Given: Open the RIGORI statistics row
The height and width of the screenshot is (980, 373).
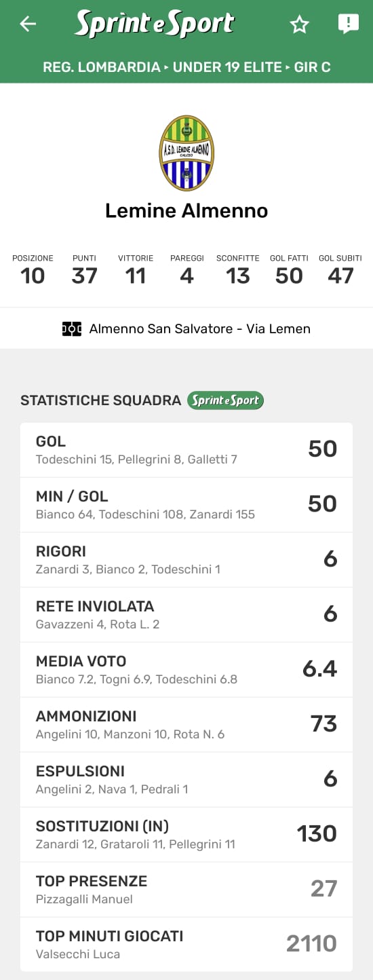Looking at the screenshot, I should point(186,560).
